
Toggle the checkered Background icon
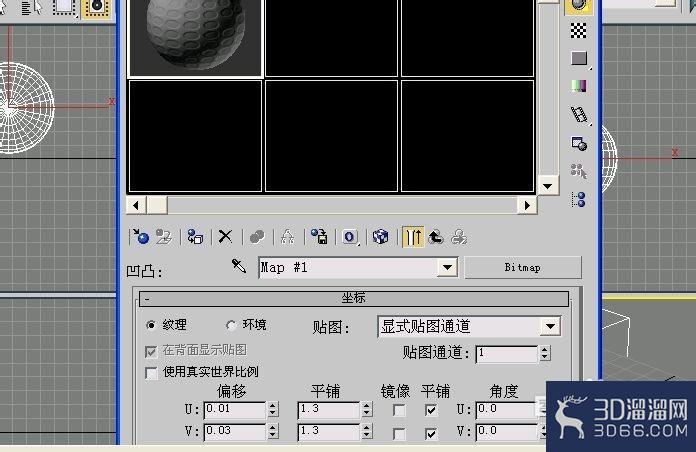tap(578, 31)
